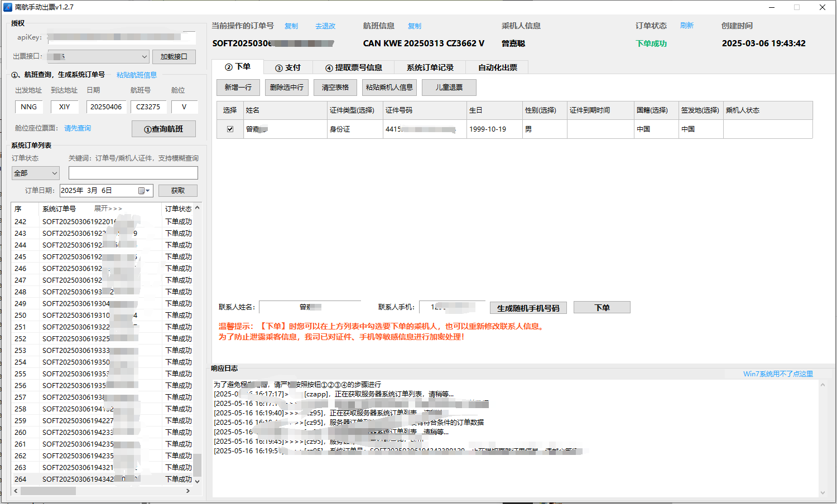Toggle the passenger row selection checkbox

(230, 129)
